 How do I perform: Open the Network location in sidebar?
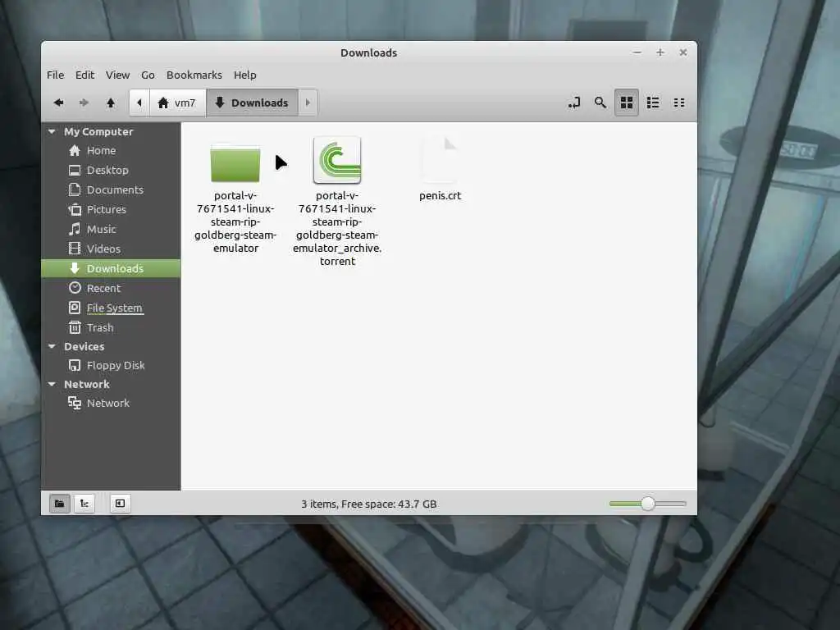[x=111, y=403]
